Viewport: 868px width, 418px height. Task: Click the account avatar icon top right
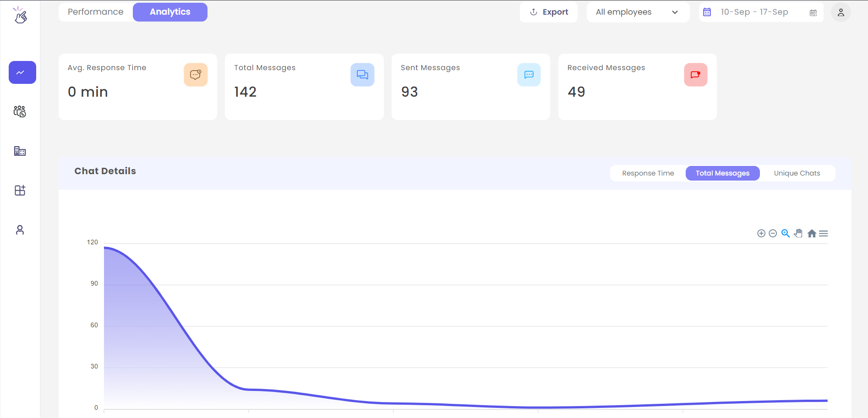pos(841,12)
